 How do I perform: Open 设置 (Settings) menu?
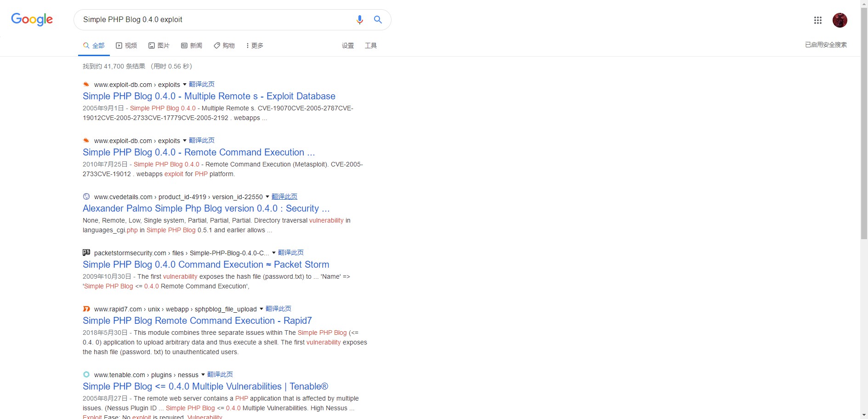[x=348, y=46]
